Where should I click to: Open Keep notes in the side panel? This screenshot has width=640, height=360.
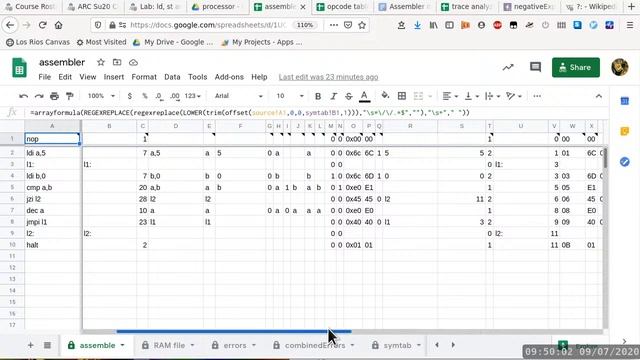click(x=624, y=131)
